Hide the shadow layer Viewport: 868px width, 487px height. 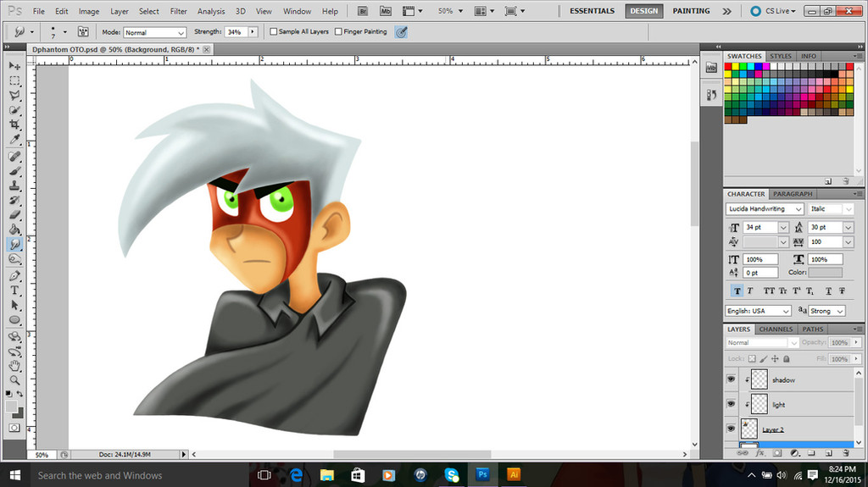pos(731,379)
